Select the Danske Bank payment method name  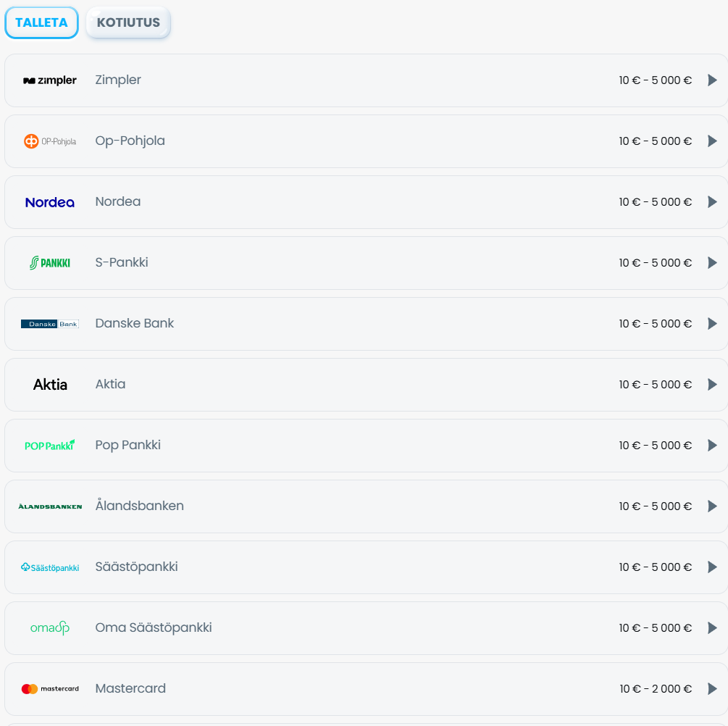[x=135, y=323]
